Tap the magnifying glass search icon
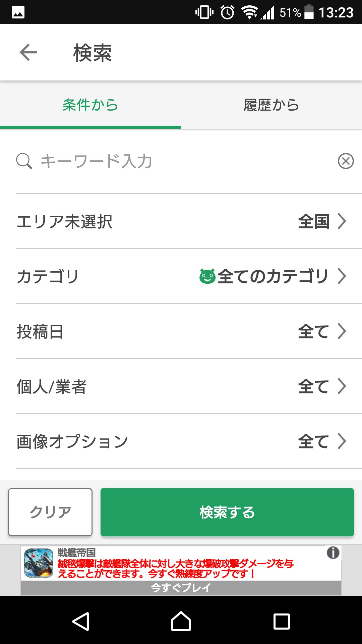362x644 pixels. pos(24,161)
